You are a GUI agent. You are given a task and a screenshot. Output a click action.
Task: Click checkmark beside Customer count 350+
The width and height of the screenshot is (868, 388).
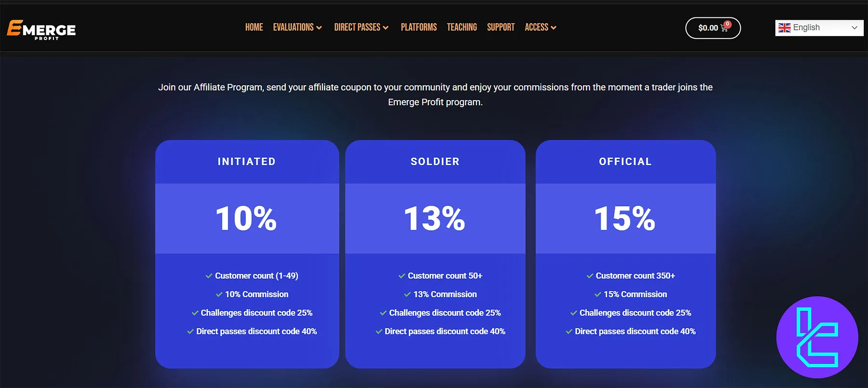click(x=590, y=276)
